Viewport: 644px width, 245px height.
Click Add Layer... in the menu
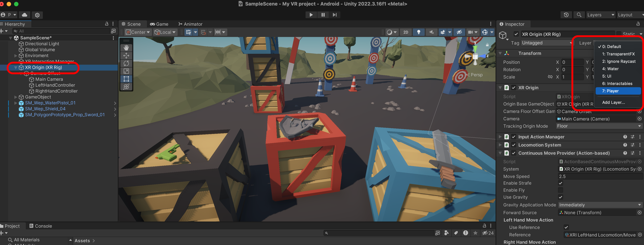point(613,102)
